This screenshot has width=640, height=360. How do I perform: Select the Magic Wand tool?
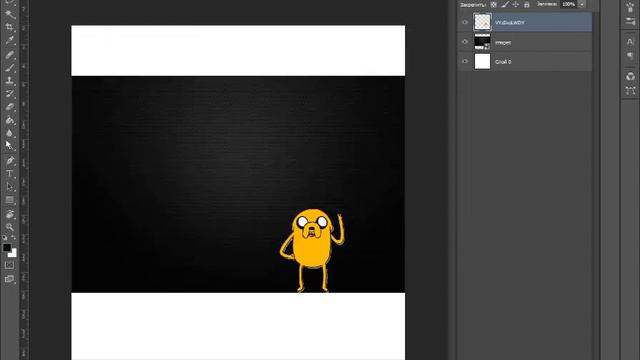click(x=9, y=15)
